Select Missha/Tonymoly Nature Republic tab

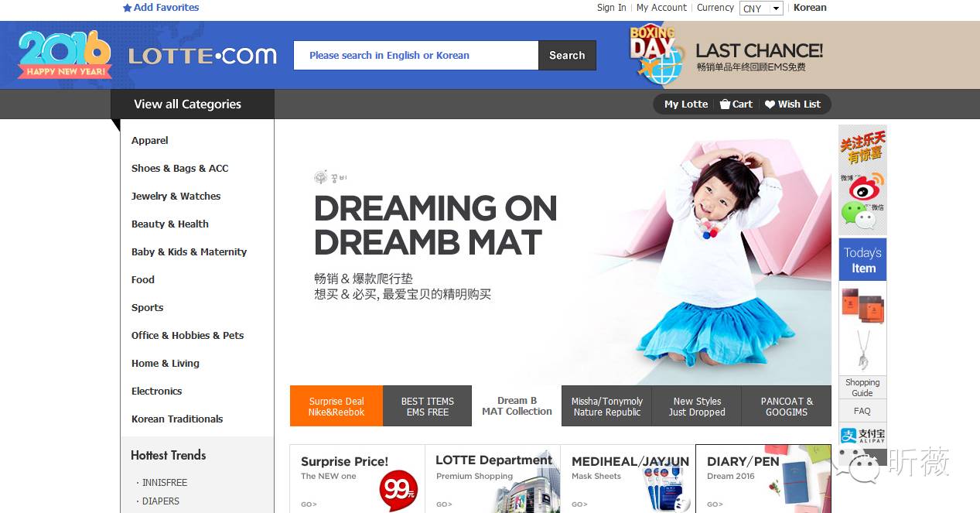coord(607,406)
